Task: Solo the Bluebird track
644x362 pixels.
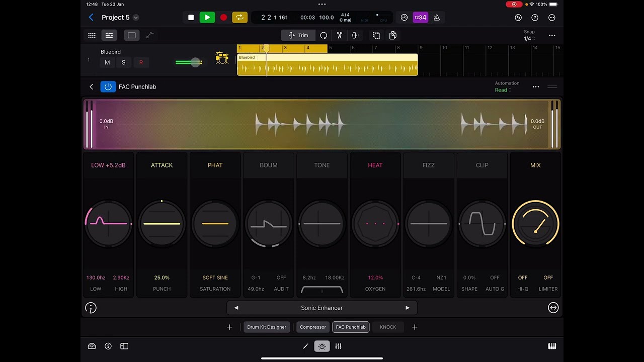Action: tap(123, 62)
